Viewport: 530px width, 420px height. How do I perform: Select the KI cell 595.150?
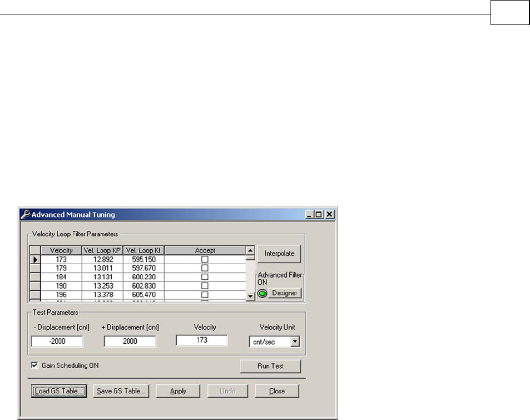(143, 259)
